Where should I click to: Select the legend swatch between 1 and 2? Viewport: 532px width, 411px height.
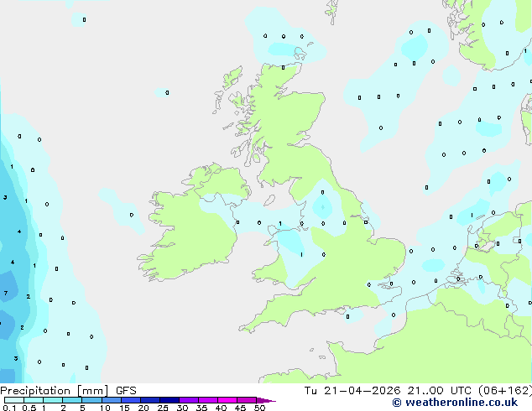[x=53, y=400]
